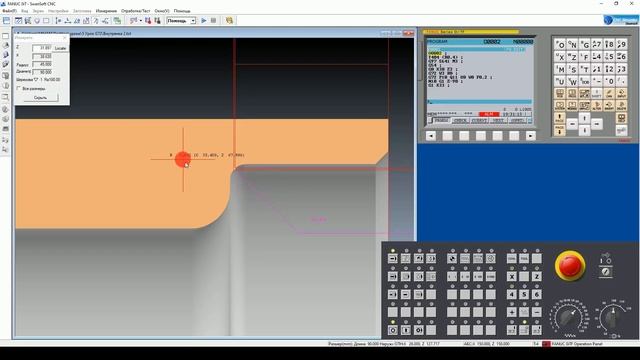This screenshot has width=640, height=360.
Task: Toggle the plus direction jog button
Action: point(512,312)
